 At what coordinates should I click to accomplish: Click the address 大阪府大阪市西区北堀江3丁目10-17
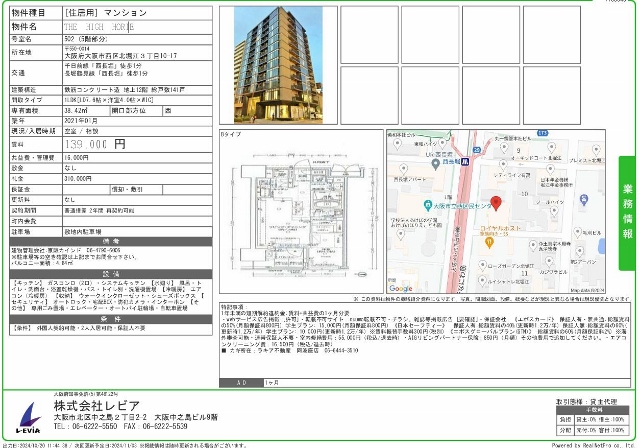point(121,56)
